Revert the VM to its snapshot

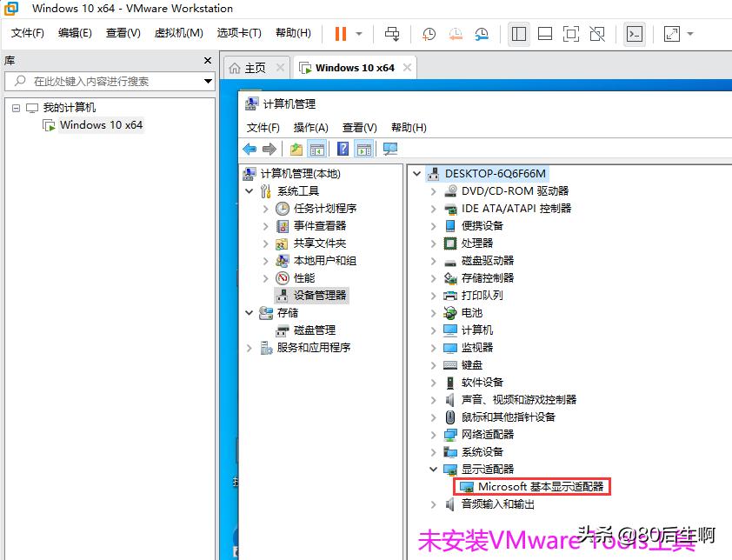[456, 33]
